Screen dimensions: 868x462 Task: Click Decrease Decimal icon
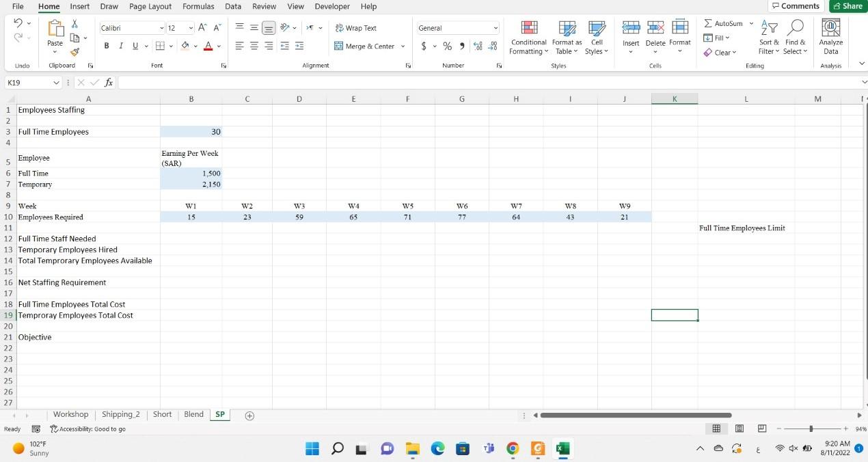493,46
